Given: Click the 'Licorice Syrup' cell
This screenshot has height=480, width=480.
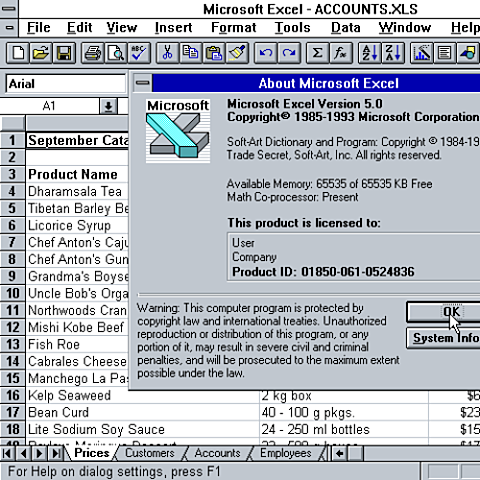Looking at the screenshot, I should pos(77,225).
